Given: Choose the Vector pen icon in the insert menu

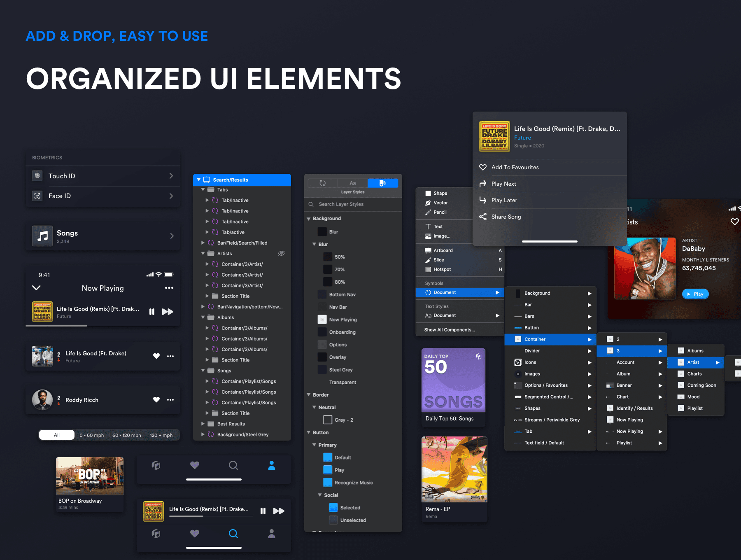Looking at the screenshot, I should [428, 203].
